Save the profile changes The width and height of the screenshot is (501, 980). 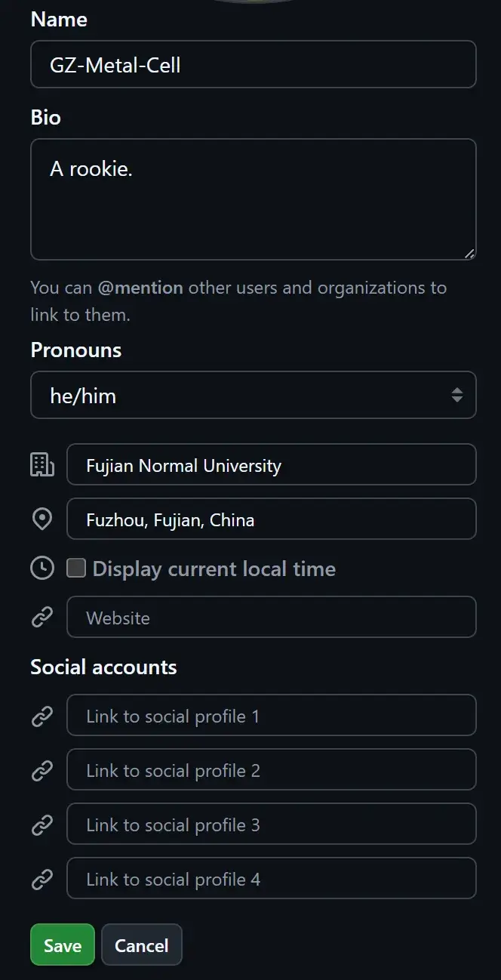point(63,945)
